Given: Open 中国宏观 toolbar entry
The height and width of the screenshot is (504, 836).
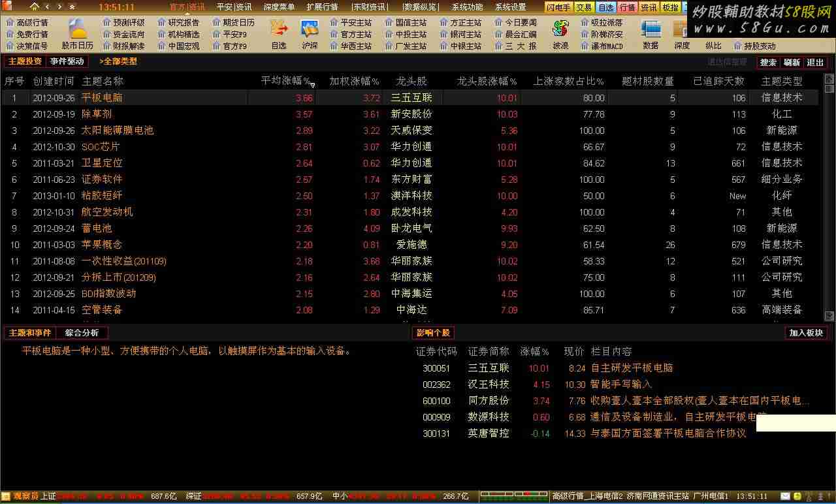Looking at the screenshot, I should pos(179,46).
